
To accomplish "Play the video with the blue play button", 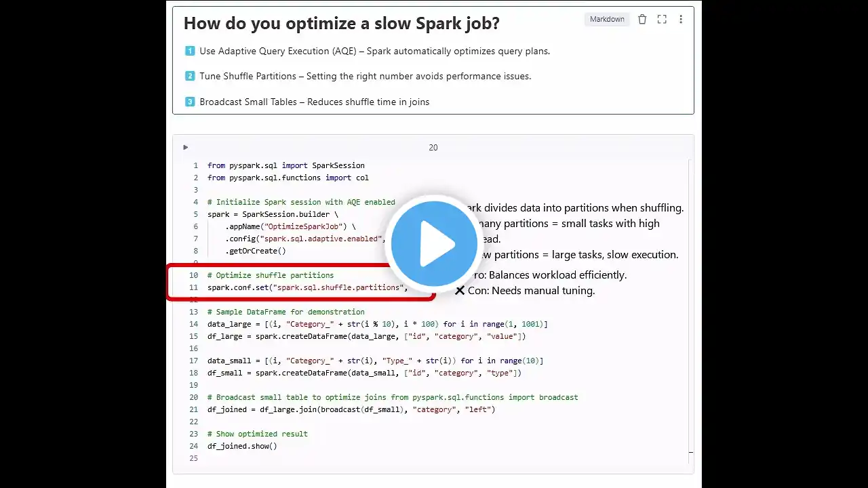I will pyautogui.click(x=434, y=243).
